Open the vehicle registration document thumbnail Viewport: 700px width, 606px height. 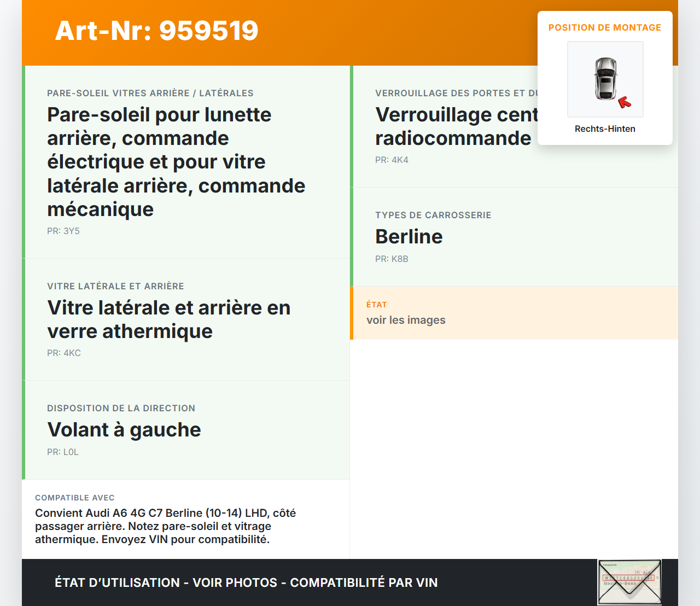tap(629, 582)
